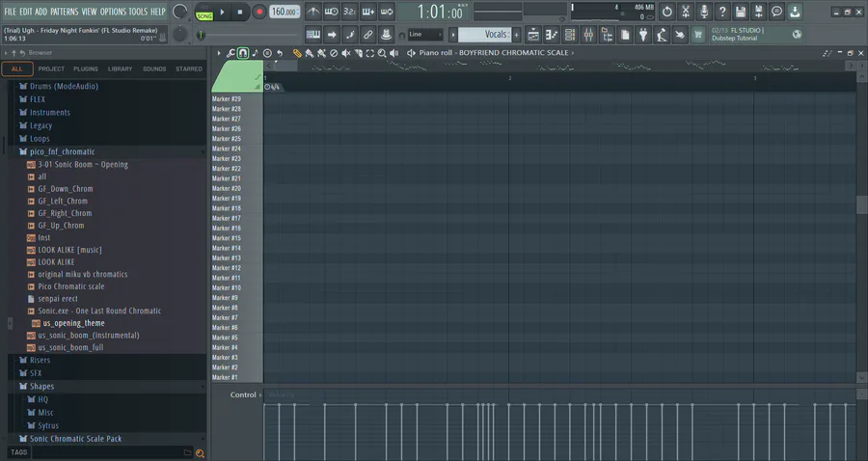Image resolution: width=868 pixels, height=461 pixels.
Task: Select the Draw pencil tool
Action: (297, 53)
